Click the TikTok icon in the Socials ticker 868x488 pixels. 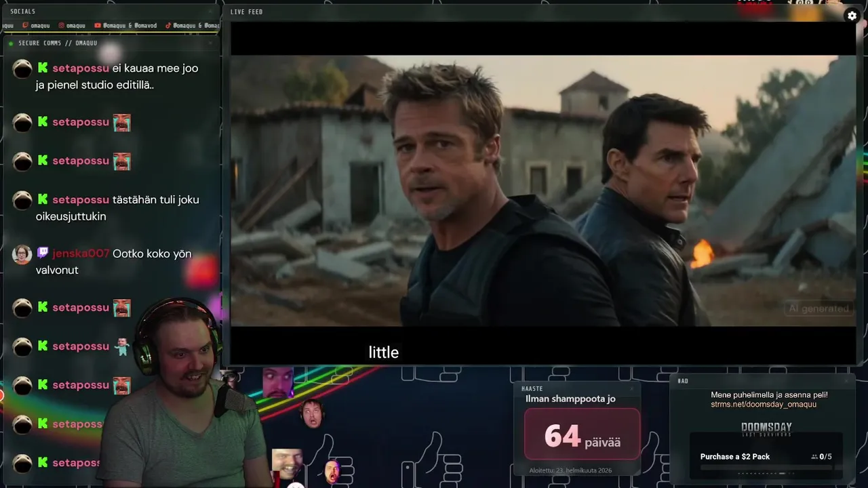168,26
